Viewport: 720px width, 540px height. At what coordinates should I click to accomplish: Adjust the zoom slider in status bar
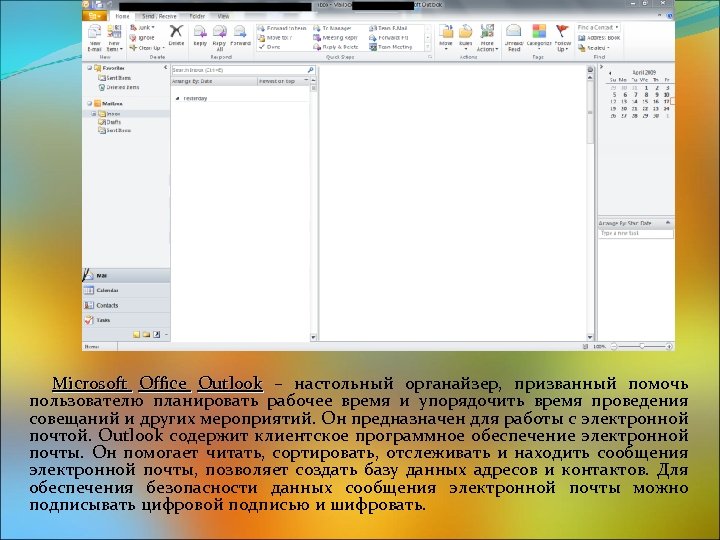point(641,347)
